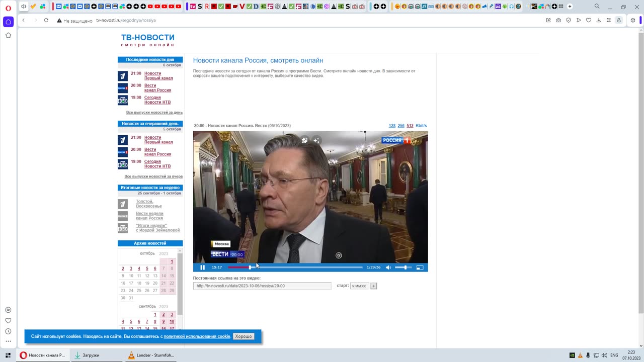Open the Загрузки taskbar window

click(x=96, y=355)
